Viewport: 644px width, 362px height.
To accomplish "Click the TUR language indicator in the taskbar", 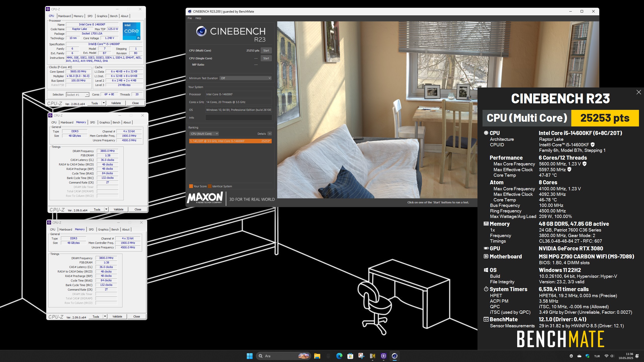I will click(x=597, y=356).
